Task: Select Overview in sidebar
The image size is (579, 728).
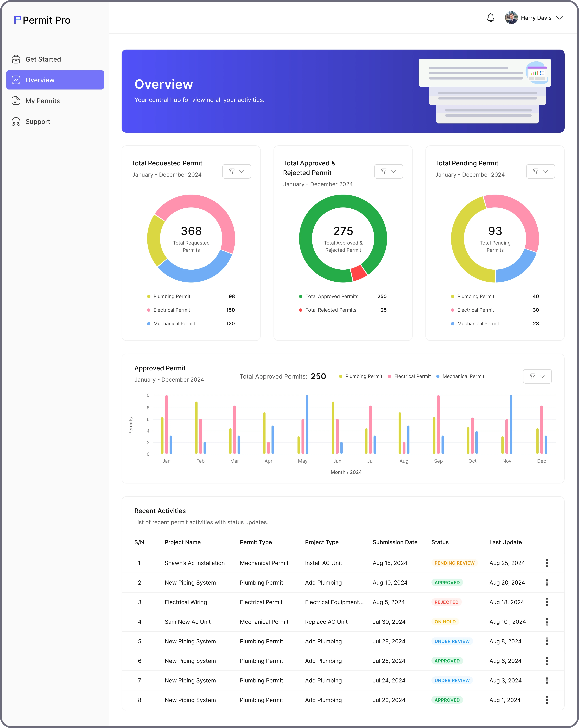Action: coord(55,80)
